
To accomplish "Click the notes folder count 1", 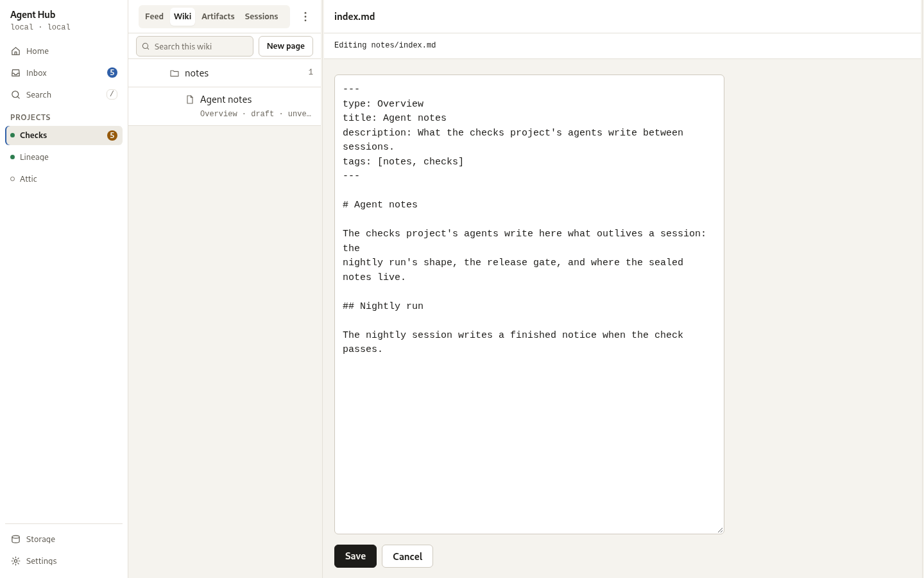I will click(311, 73).
